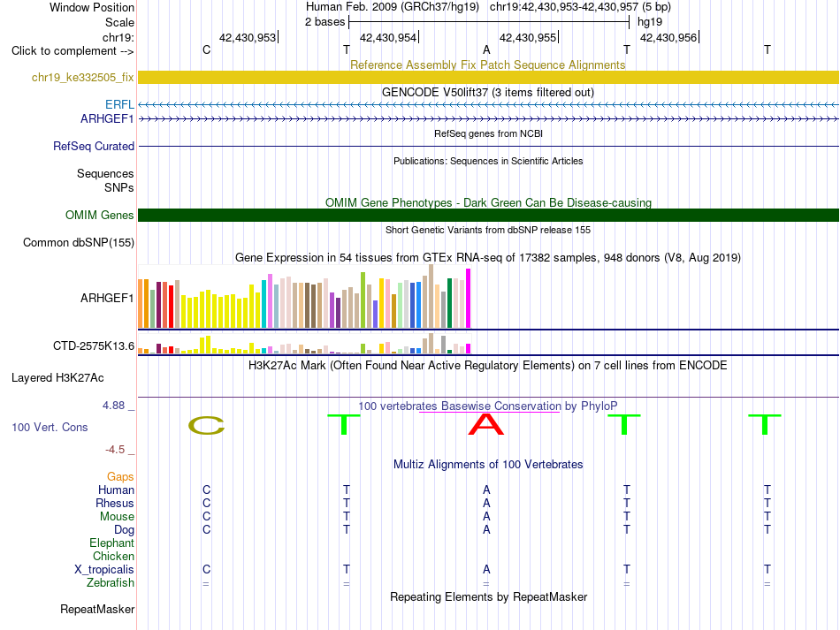Click the C base in the sequence row
The height and width of the screenshot is (630, 840).
[x=206, y=49]
